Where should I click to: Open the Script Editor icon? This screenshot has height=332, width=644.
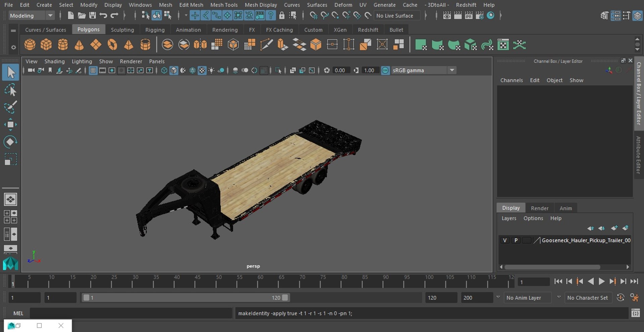[x=636, y=313]
